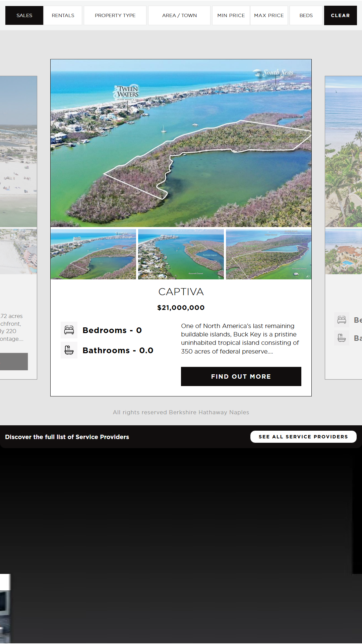This screenshot has height=644, width=362.
Task: Switch to the Rentals tab
Action: (63, 15)
